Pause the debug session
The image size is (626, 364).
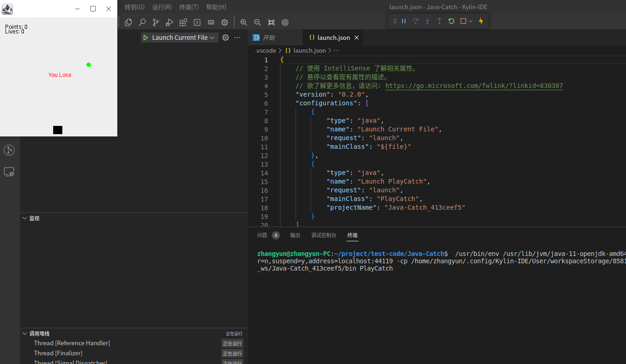coord(404,21)
